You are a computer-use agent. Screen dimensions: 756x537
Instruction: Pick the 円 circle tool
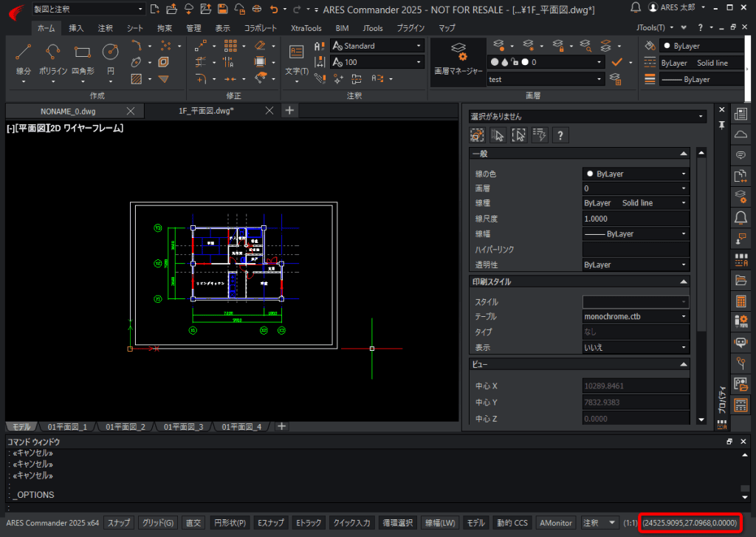(x=111, y=58)
